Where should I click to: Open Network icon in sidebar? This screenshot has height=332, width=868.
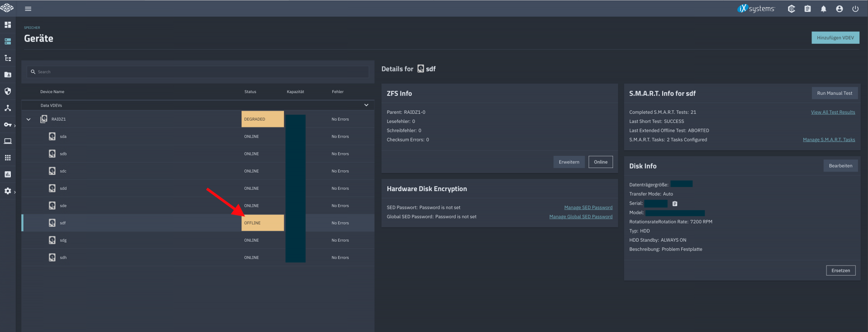(8, 108)
